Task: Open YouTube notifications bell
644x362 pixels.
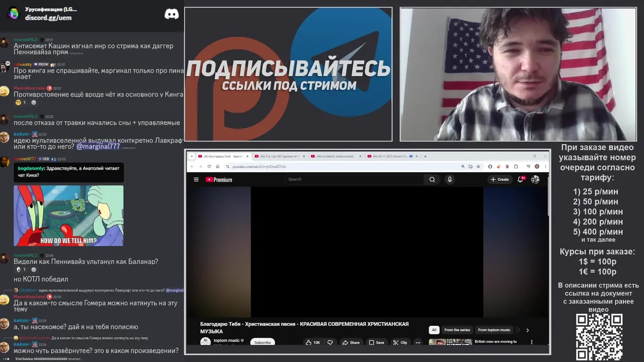Action: [521, 179]
